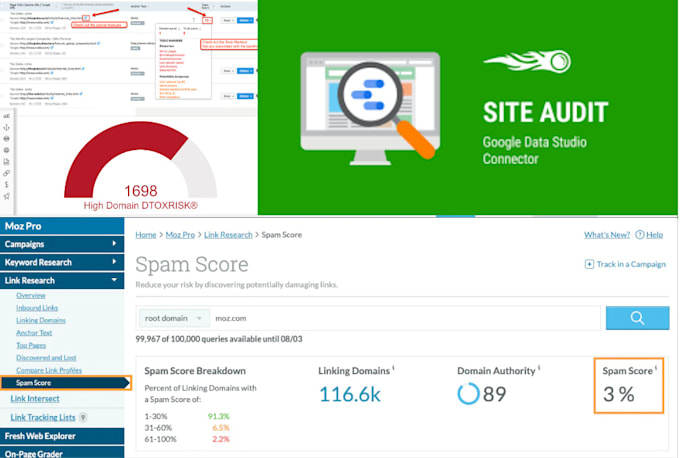680x458 pixels.
Task: Click the domain field containing moz.com
Action: click(405, 318)
